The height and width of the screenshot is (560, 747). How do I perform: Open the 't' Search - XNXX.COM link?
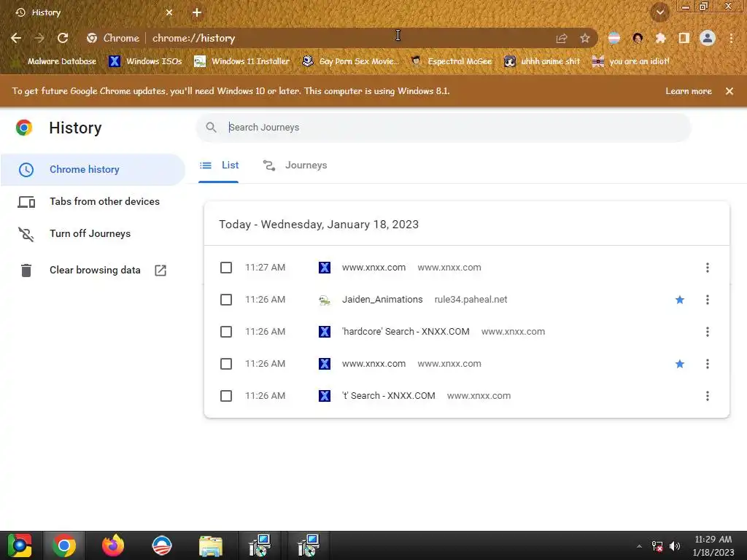pos(388,396)
